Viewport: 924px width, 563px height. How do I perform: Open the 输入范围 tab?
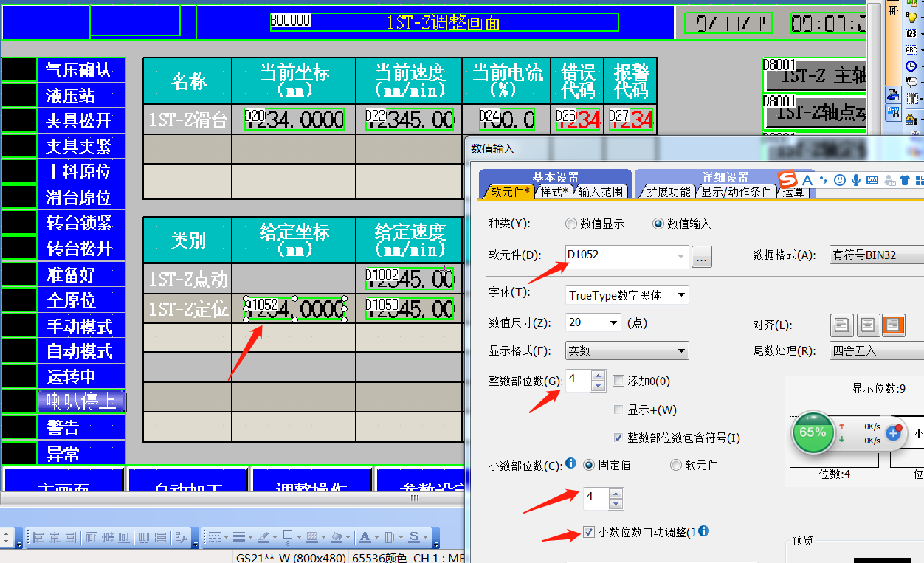click(x=601, y=192)
